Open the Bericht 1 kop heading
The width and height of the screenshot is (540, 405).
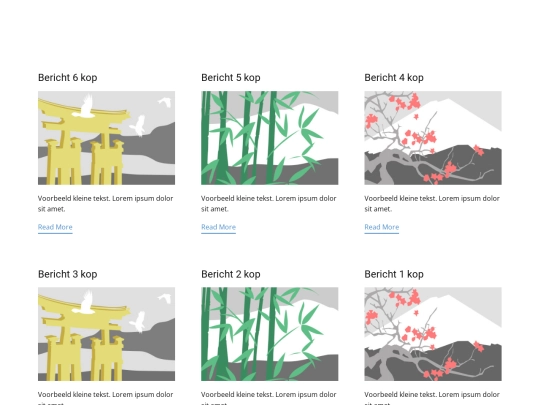pyautogui.click(x=394, y=274)
